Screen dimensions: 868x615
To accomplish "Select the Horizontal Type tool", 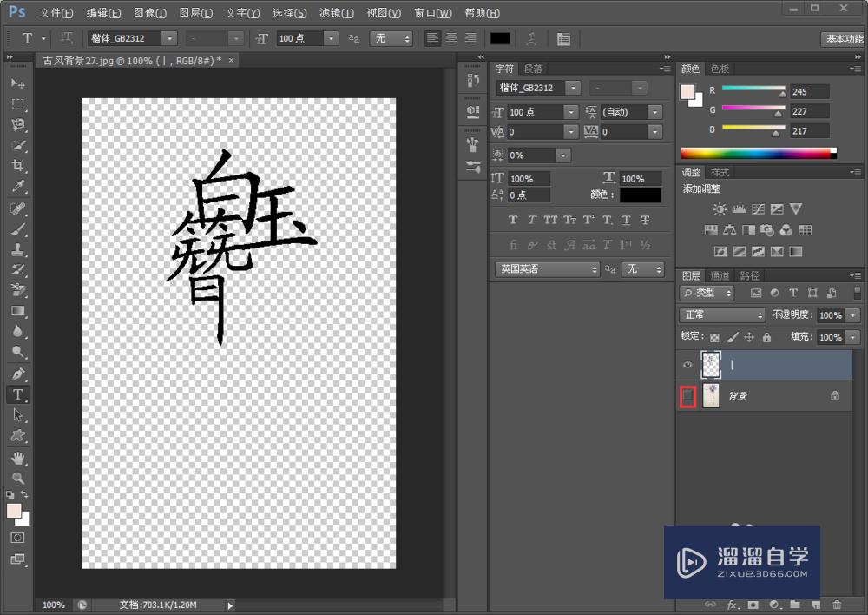I will (17, 394).
